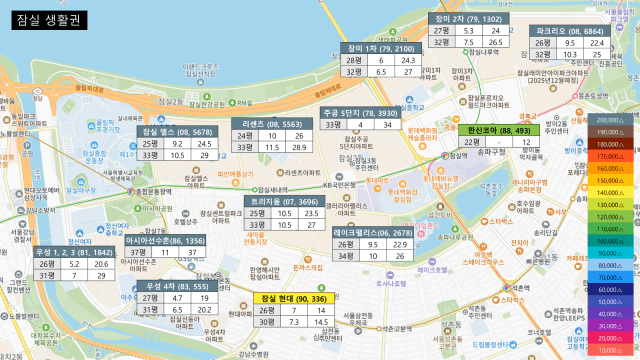640x360 pixels.
Task: Open the 이랜드크루즈 잠실선착장 ferry icon
Action: pos(200,82)
